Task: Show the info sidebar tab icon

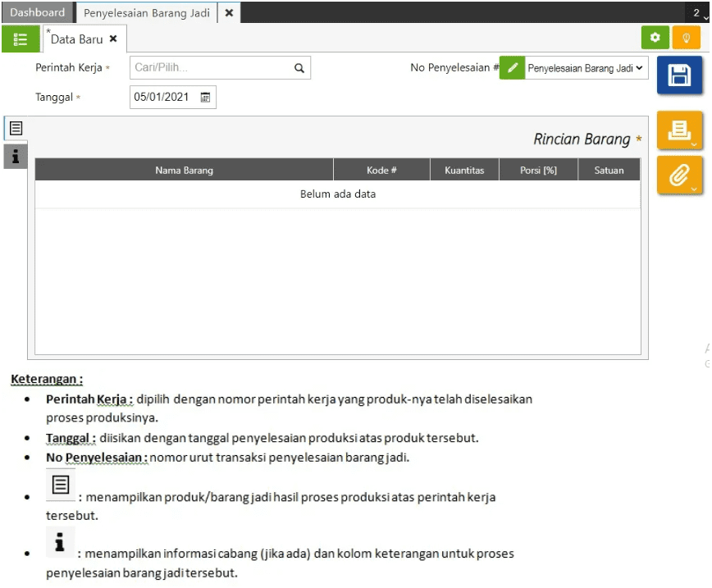Action: [x=16, y=157]
